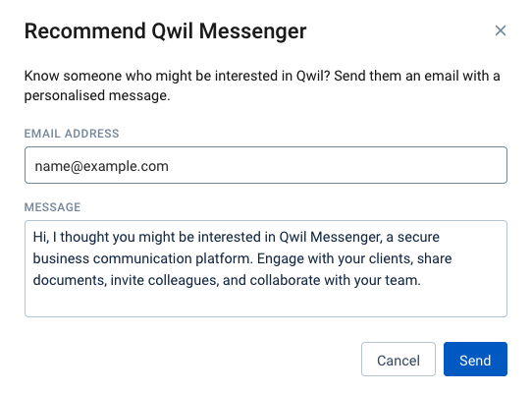Image resolution: width=532 pixels, height=393 pixels.
Task: Select the white outlined Cancel button
Action: click(399, 359)
